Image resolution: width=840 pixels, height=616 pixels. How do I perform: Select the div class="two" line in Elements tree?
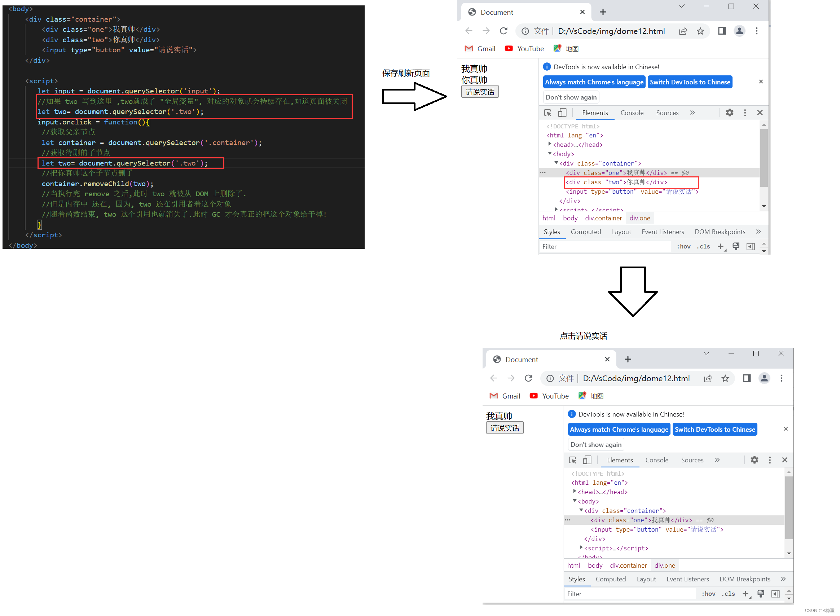[x=616, y=182]
